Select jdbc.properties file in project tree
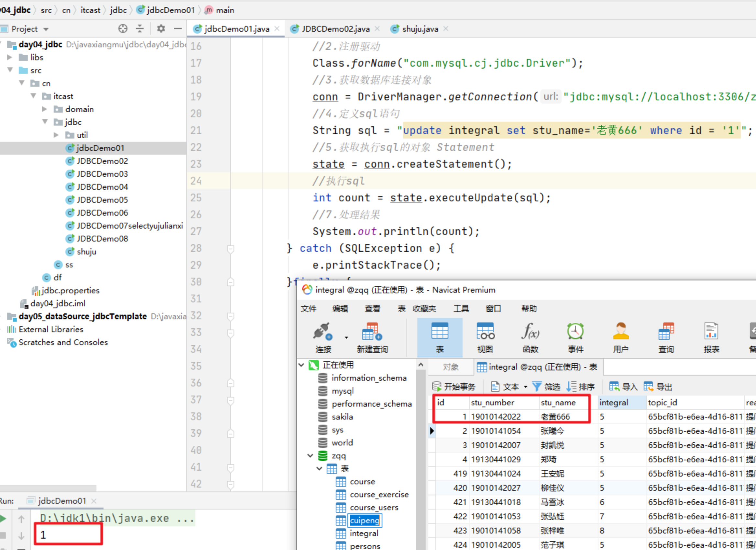Image resolution: width=756 pixels, height=550 pixels. click(x=70, y=290)
